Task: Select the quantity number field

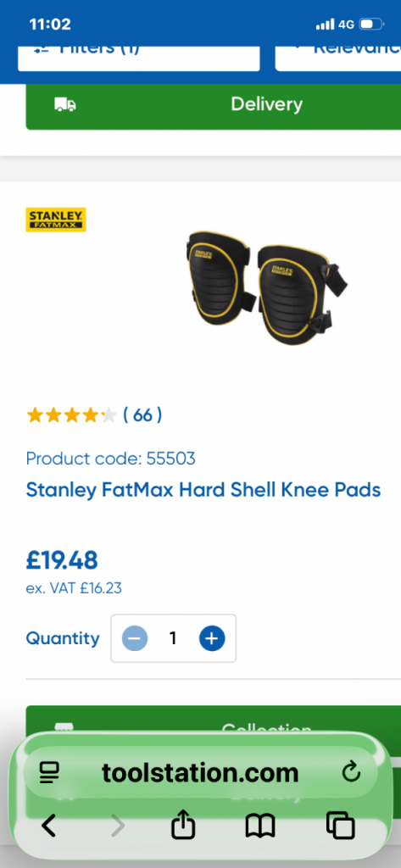Action: tap(173, 639)
